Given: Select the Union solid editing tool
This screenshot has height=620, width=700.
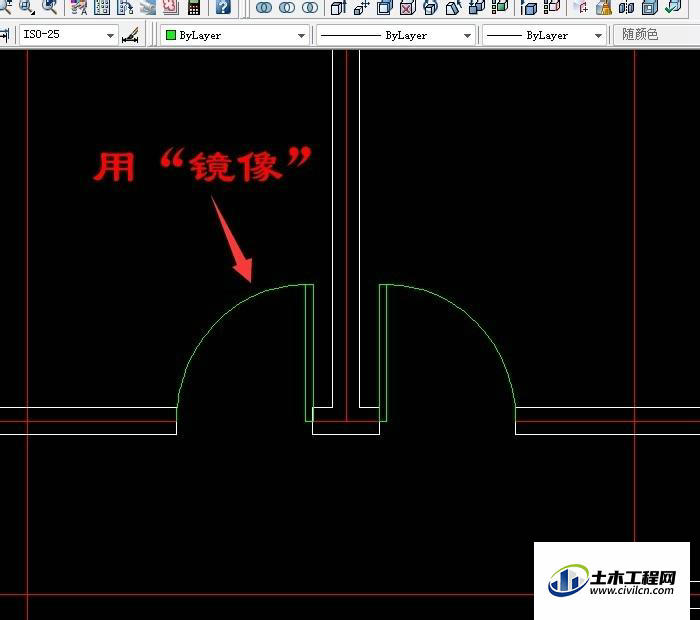Looking at the screenshot, I should tap(264, 7).
